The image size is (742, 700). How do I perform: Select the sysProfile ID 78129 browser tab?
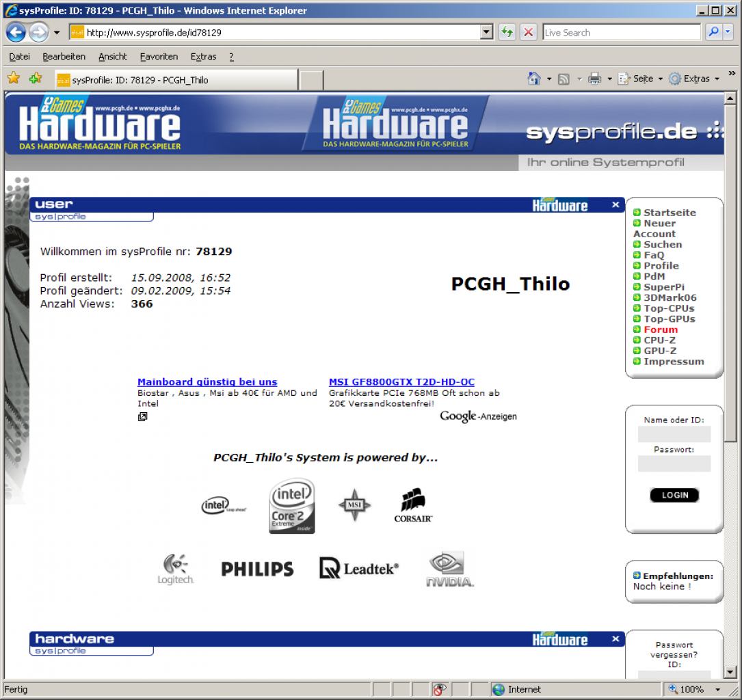[176, 80]
